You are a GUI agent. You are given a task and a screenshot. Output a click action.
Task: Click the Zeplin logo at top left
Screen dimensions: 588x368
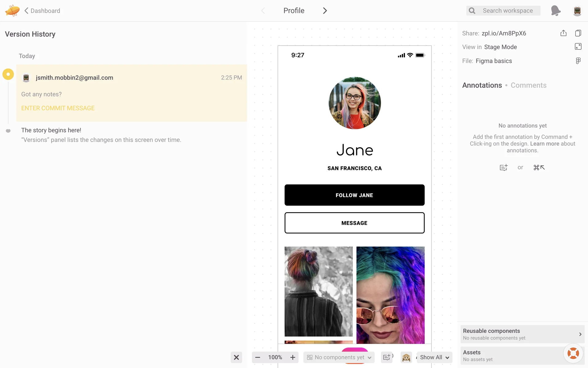point(12,11)
